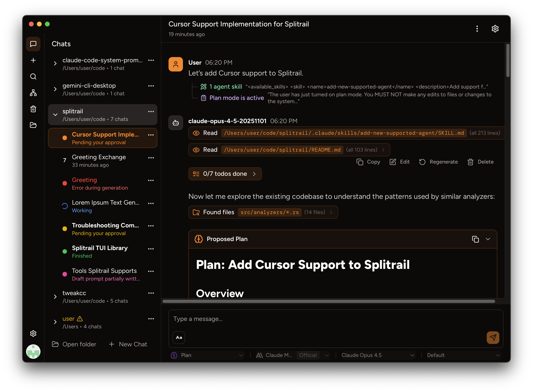Open the search icon in sidebar
This screenshot has width=533, height=392.
click(33, 76)
